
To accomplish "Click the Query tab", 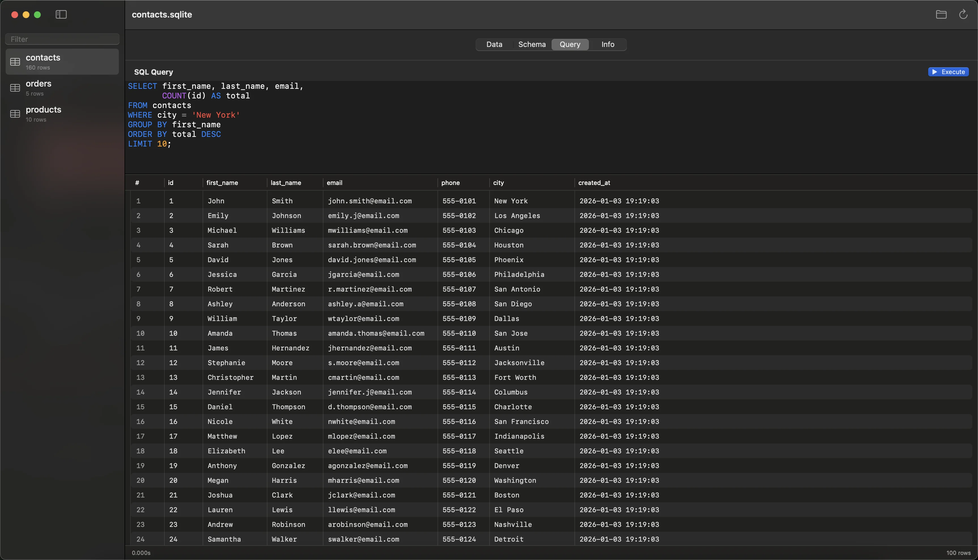I will click(x=570, y=45).
